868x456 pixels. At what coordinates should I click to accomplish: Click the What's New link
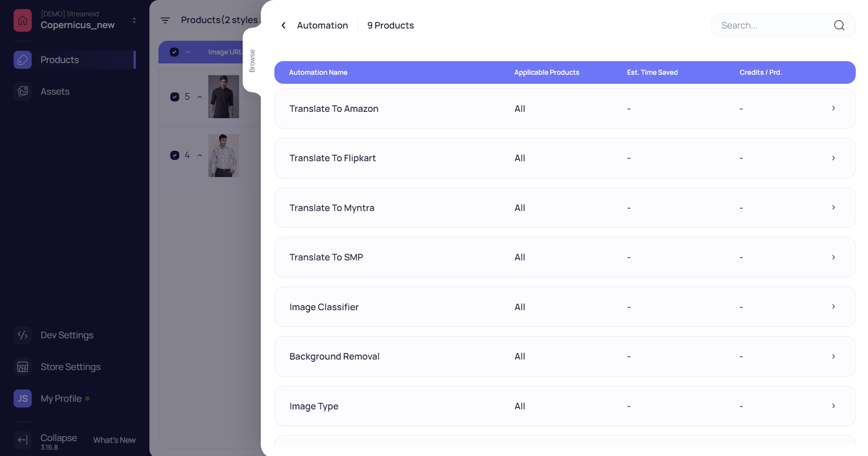[114, 440]
